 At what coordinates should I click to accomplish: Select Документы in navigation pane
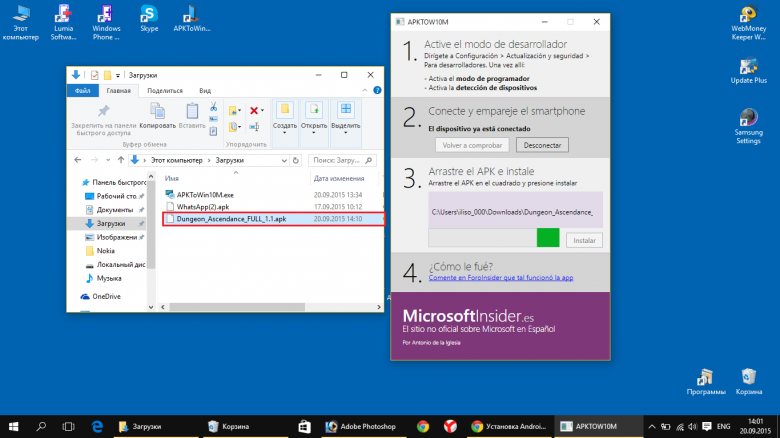click(x=115, y=210)
